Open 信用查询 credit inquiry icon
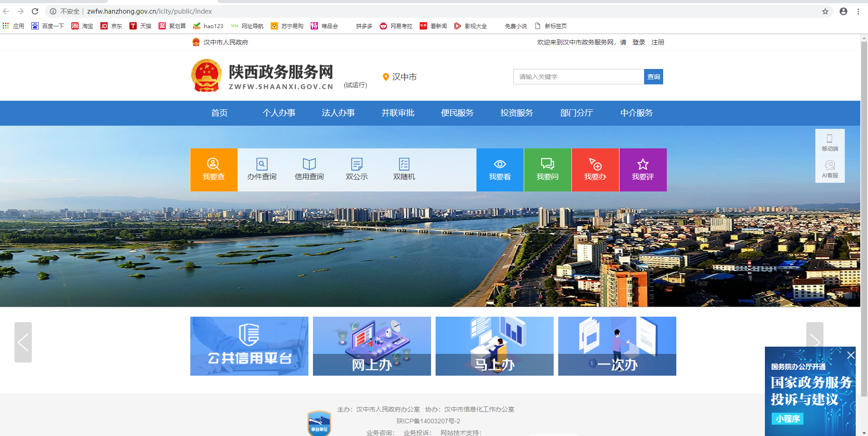 coord(309,169)
